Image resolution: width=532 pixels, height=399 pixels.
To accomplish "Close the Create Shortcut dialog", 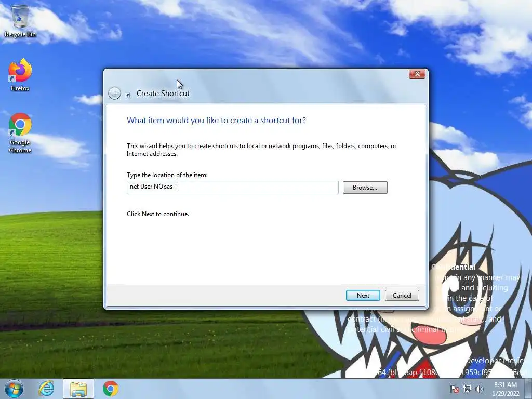I will [417, 74].
